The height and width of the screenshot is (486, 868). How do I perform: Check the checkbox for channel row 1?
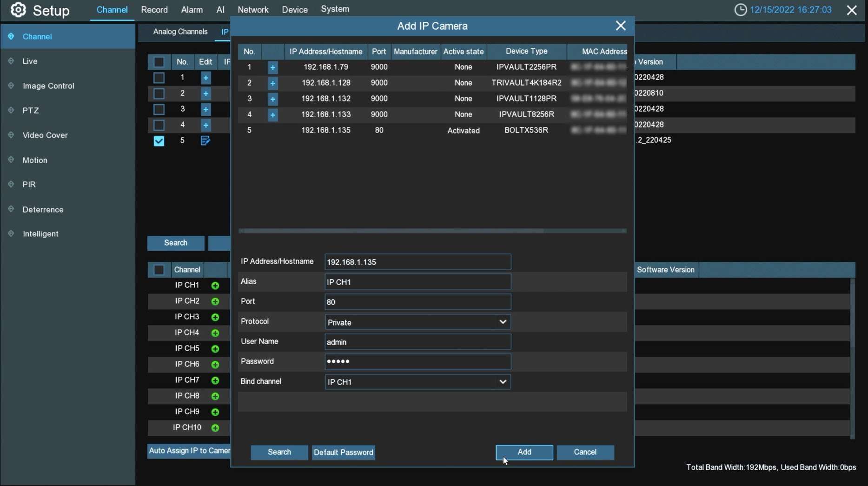pyautogui.click(x=159, y=78)
